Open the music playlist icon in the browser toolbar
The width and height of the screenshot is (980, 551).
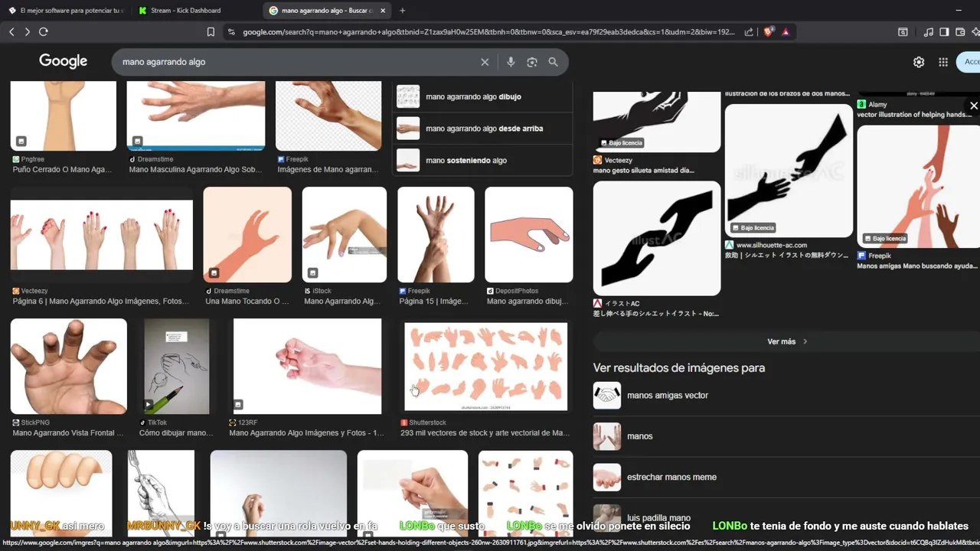tap(928, 32)
